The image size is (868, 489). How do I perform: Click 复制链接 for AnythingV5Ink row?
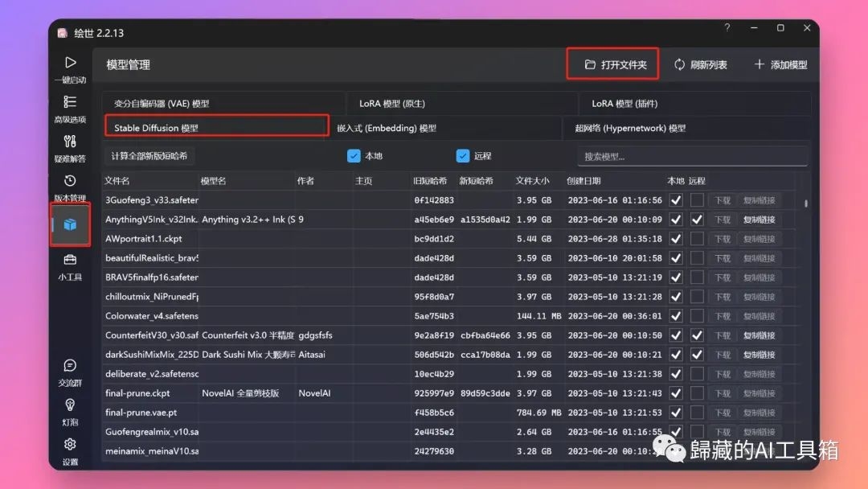[x=759, y=220]
